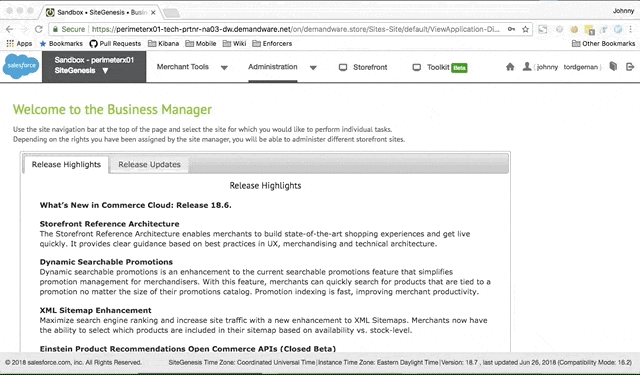Open the documentation book icon
This screenshot has width=640, height=375.
pyautogui.click(x=613, y=67)
